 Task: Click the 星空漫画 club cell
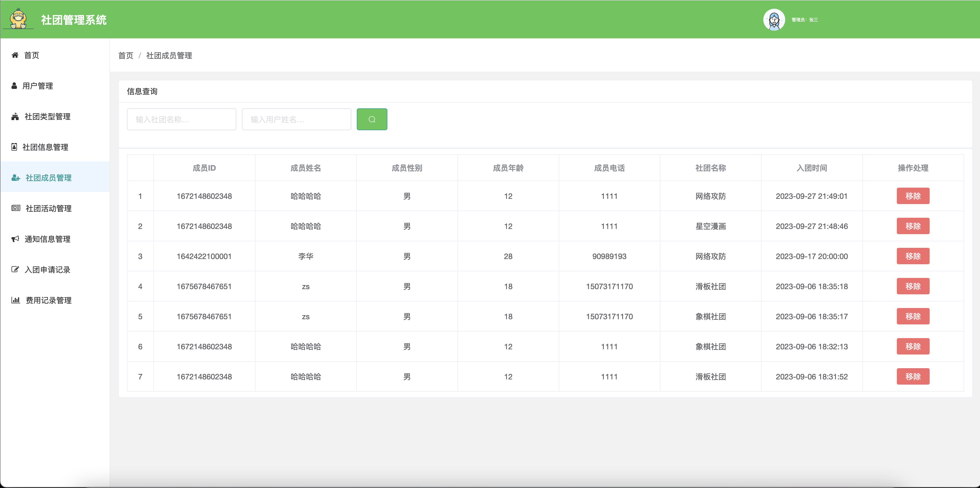(x=710, y=226)
